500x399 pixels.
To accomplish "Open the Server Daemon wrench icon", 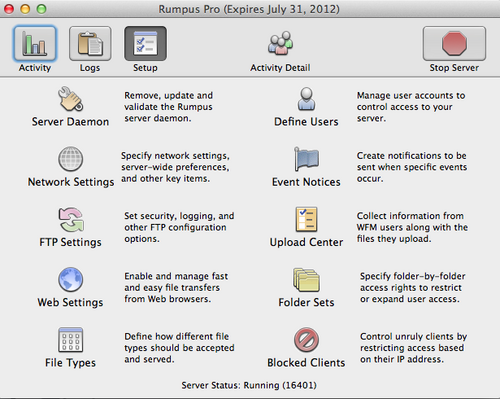I will (x=70, y=99).
